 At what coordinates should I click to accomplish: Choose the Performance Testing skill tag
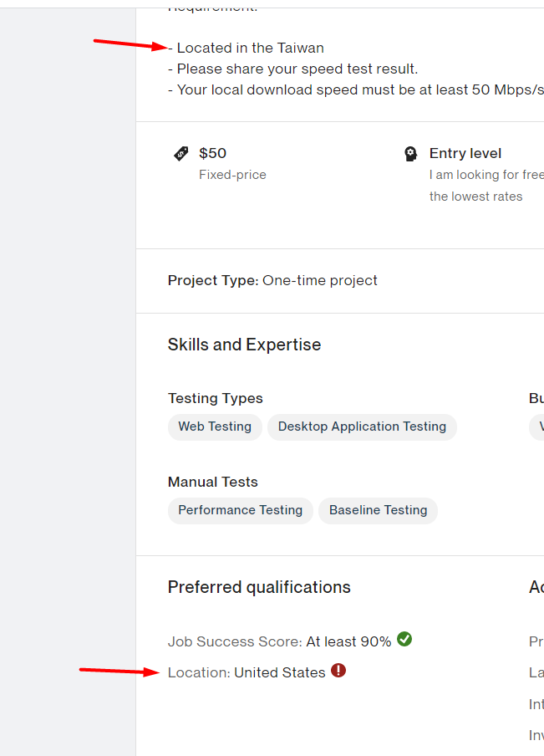241,510
